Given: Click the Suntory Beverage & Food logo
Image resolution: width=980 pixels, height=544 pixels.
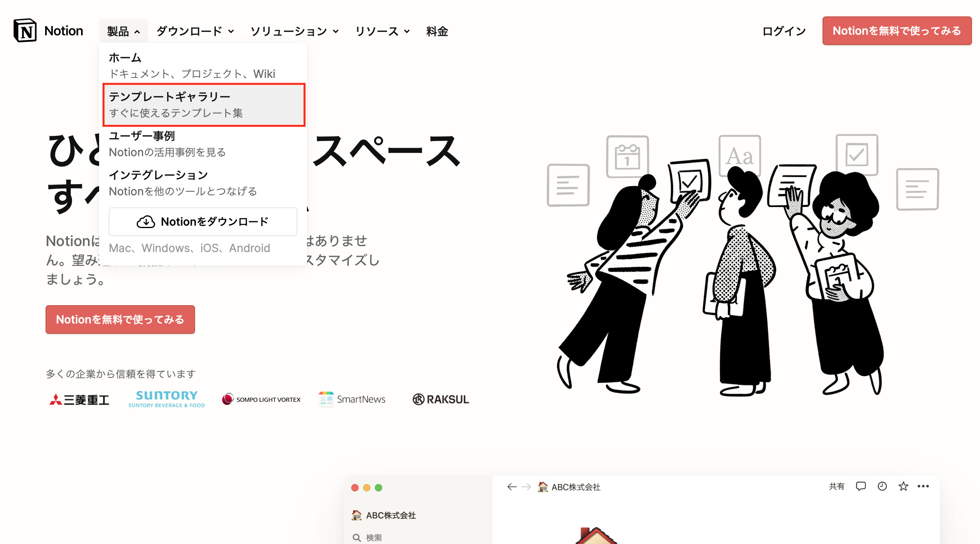Looking at the screenshot, I should pos(166,399).
